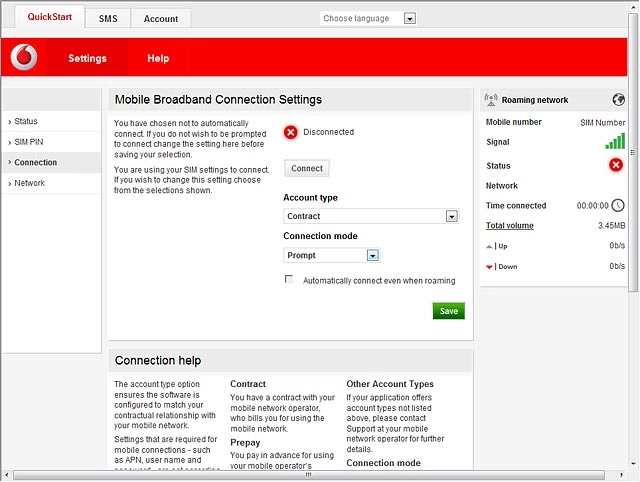Click the horizontal scrollbar thumb at bottom

coord(309,475)
